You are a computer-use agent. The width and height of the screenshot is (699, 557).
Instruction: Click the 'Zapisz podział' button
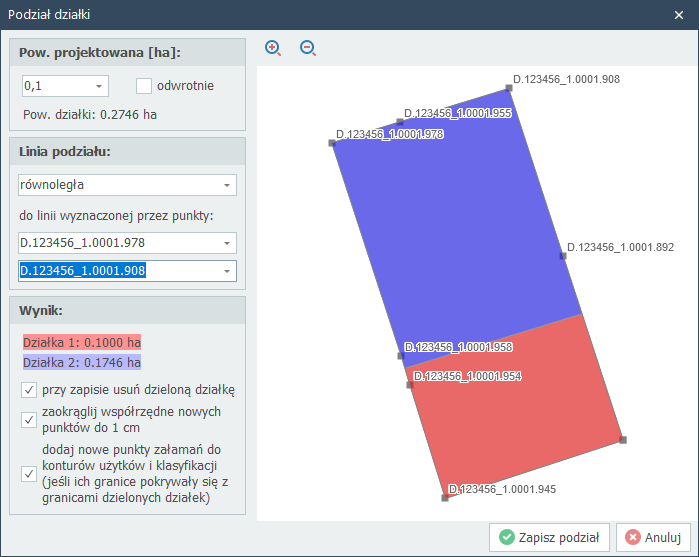point(549,537)
